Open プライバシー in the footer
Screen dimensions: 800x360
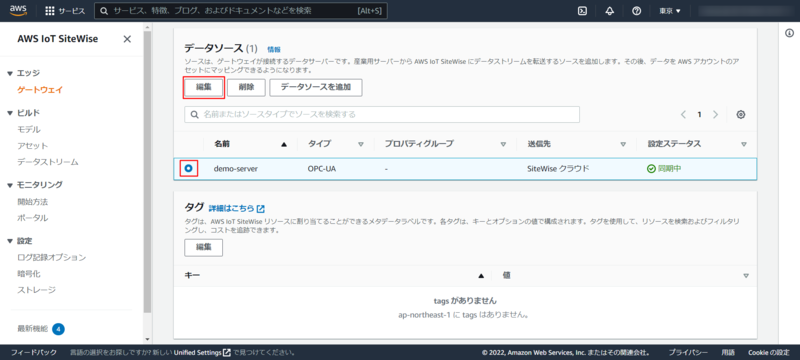tap(688, 353)
